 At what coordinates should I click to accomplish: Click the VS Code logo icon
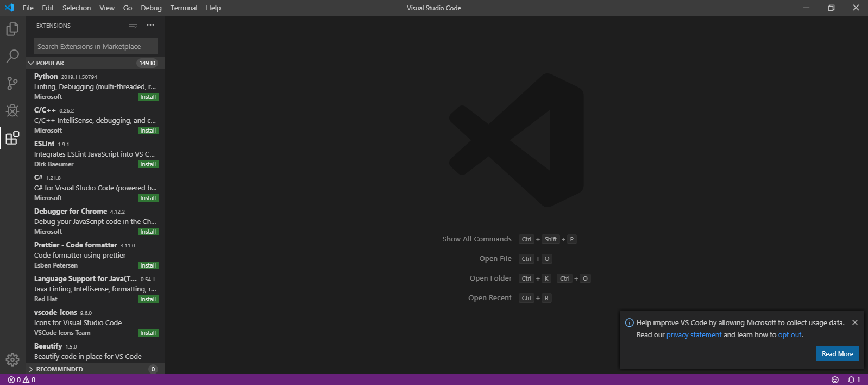[9, 8]
